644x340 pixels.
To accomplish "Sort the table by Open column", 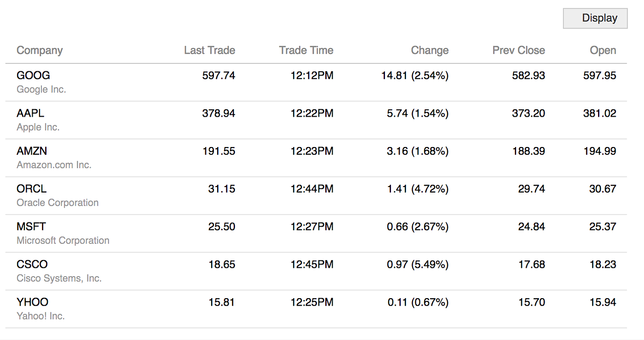I will [603, 50].
